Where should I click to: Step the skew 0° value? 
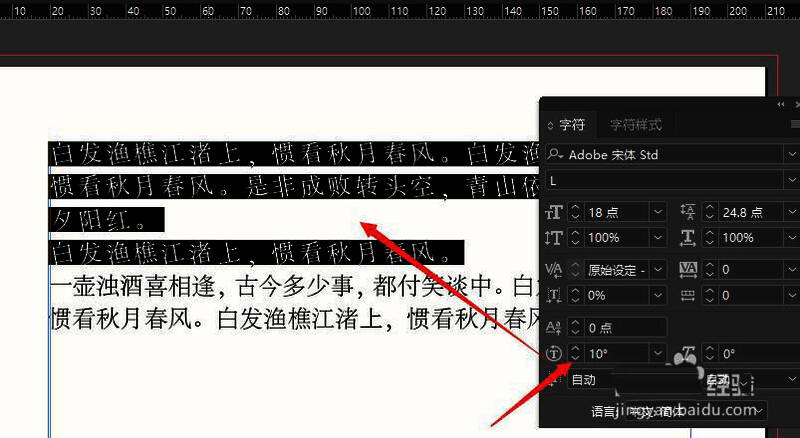(709, 353)
